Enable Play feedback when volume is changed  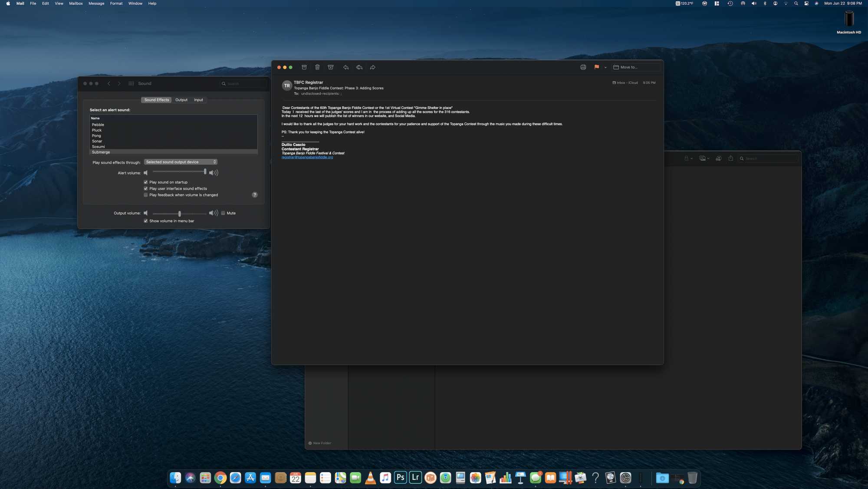point(146,195)
